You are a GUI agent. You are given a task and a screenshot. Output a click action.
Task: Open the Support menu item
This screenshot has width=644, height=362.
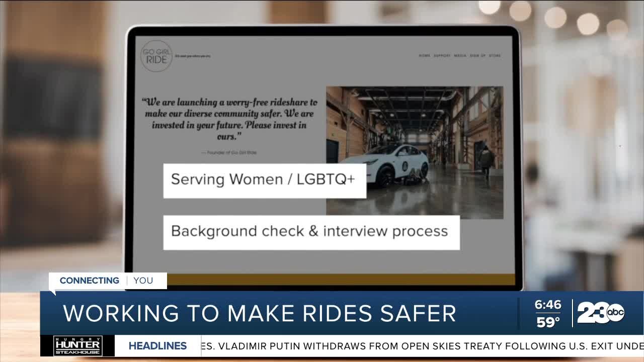[x=442, y=56]
